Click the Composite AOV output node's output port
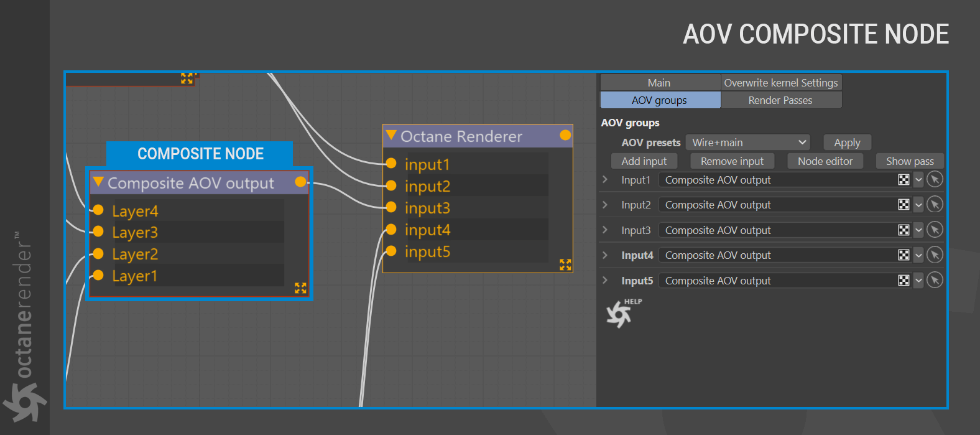Screen dimensions: 980x435 tap(300, 182)
